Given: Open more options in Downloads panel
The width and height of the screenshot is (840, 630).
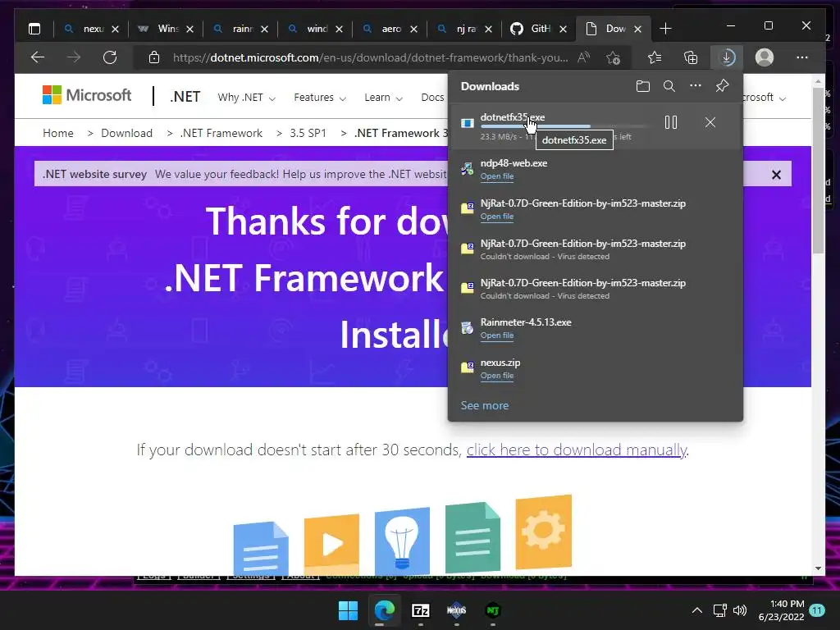Looking at the screenshot, I should (x=696, y=85).
